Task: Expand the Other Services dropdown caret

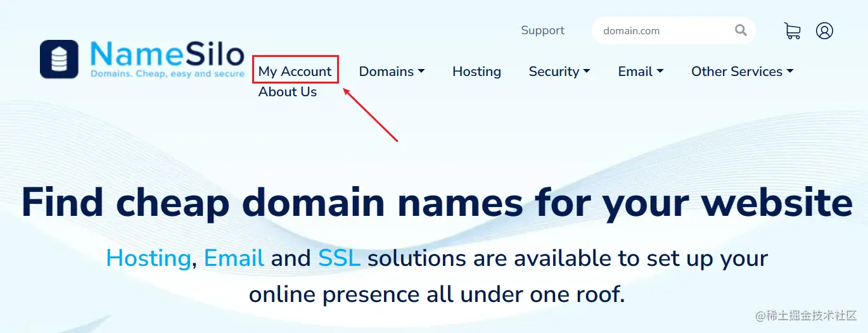Action: point(790,72)
